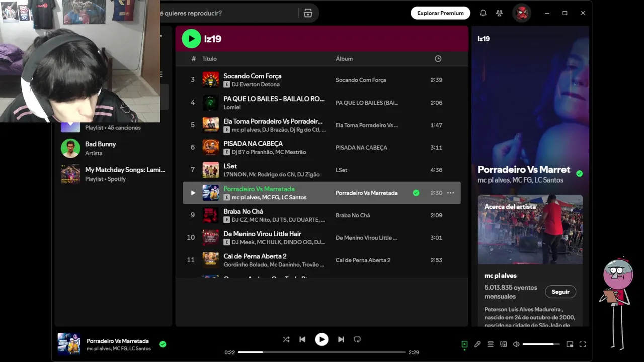Click now playing cover art in player bar
Viewport: 644px width, 362px height.
pyautogui.click(x=69, y=344)
